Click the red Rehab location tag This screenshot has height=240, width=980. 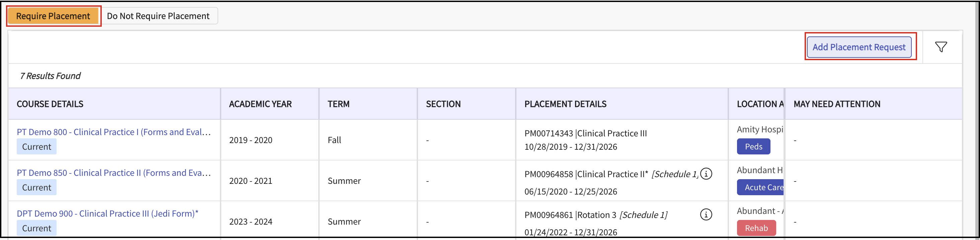(756, 228)
